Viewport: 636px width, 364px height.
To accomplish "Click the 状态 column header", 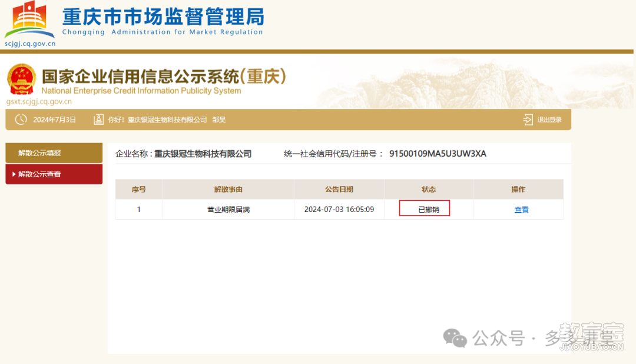I will [429, 190].
